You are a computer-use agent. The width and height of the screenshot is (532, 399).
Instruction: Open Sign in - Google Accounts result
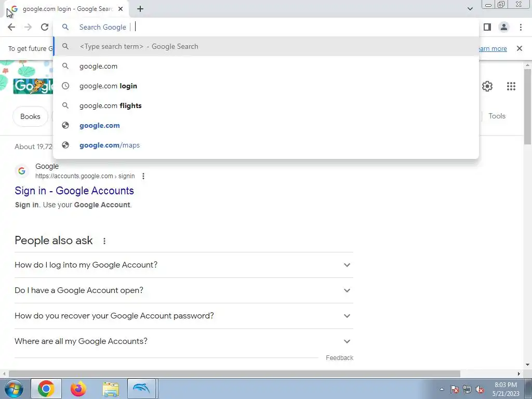[74, 191]
